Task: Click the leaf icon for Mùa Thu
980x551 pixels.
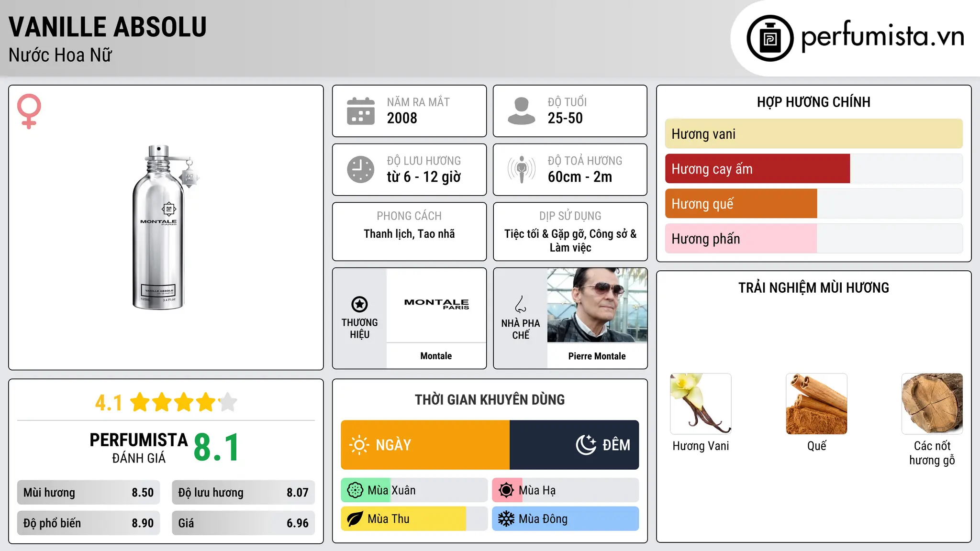Action: 355,519
